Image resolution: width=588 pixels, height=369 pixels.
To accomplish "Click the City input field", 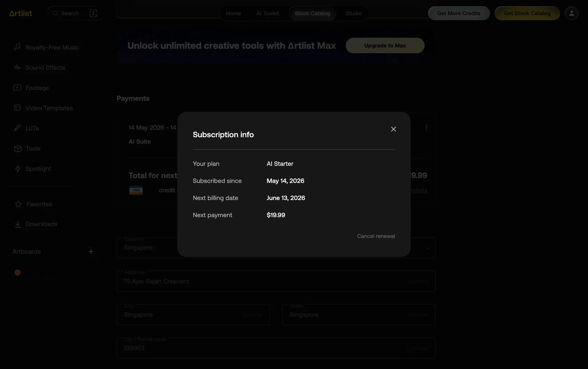I will (x=193, y=314).
